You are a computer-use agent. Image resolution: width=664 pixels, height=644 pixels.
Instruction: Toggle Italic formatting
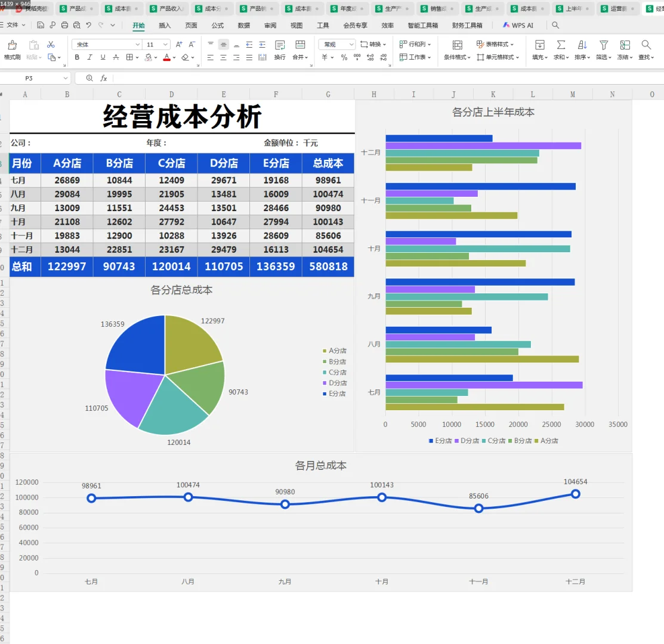point(89,57)
